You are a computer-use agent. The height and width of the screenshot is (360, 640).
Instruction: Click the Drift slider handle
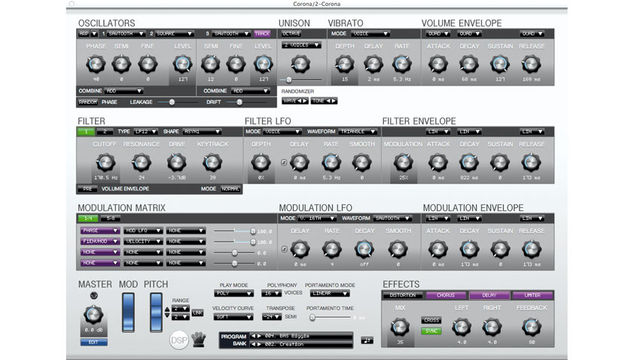point(240,102)
